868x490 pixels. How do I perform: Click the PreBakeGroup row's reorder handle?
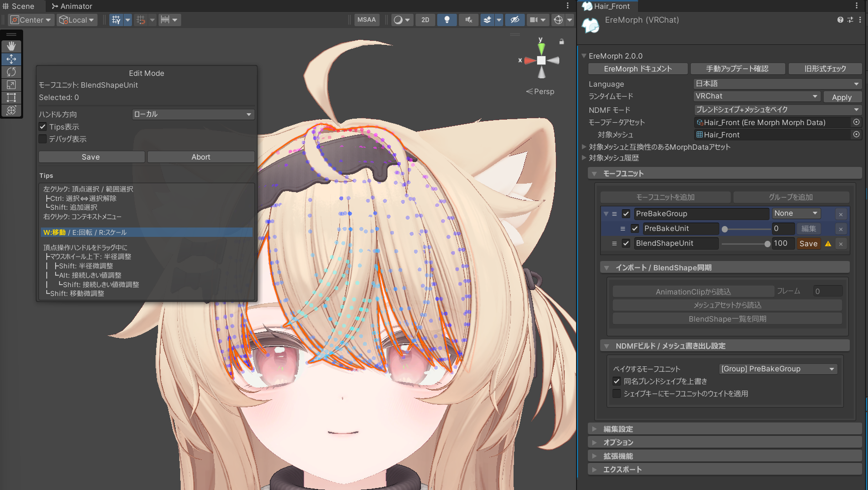[x=614, y=214]
